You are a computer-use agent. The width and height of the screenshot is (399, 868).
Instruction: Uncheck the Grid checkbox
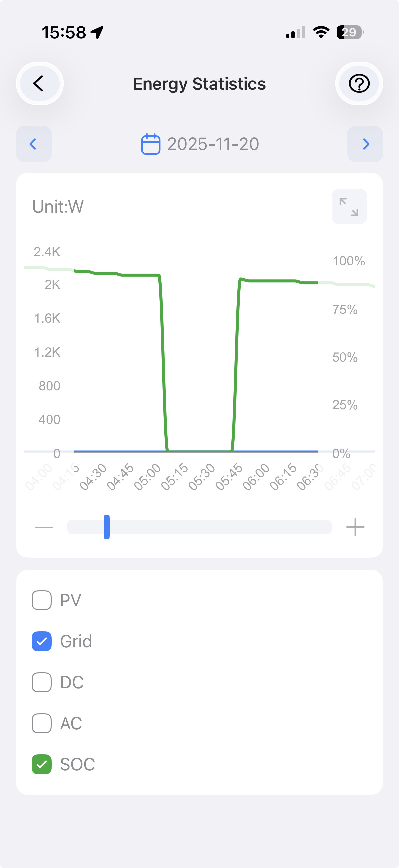click(42, 641)
